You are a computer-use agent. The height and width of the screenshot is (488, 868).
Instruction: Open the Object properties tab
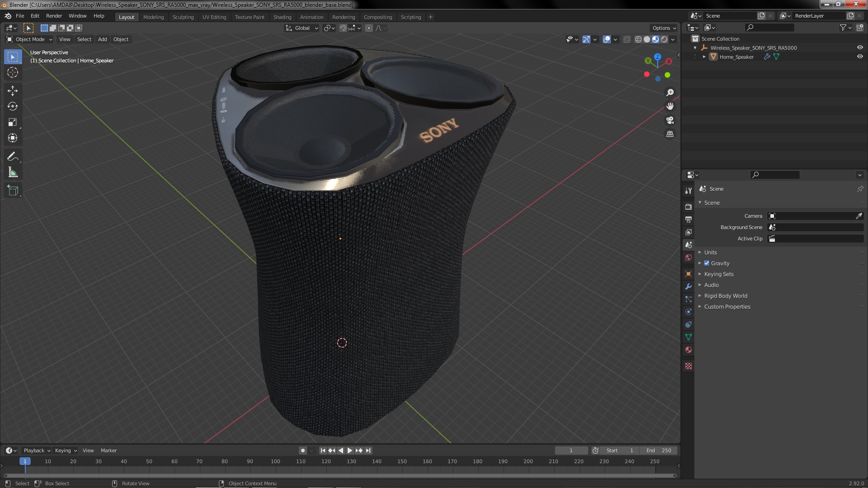(689, 274)
